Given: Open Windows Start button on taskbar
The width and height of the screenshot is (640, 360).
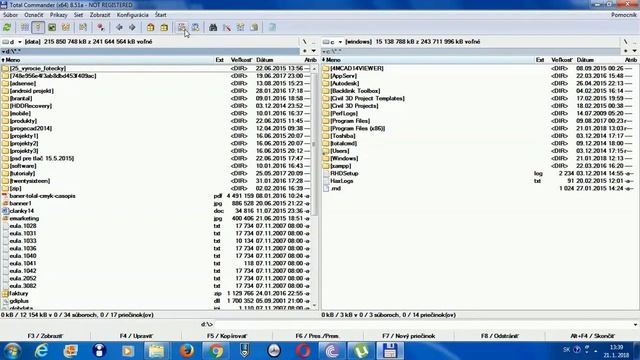Looking at the screenshot, I should click(12, 351).
